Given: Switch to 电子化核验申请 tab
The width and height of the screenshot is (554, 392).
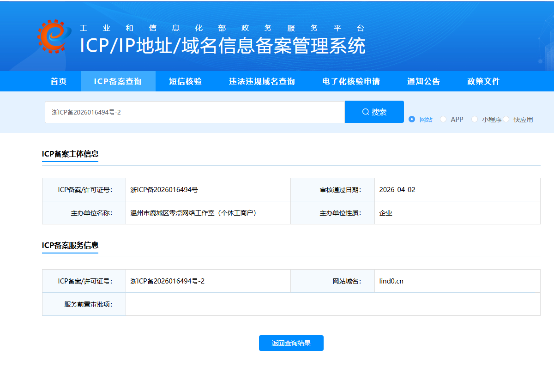Looking at the screenshot, I should click(x=351, y=81).
